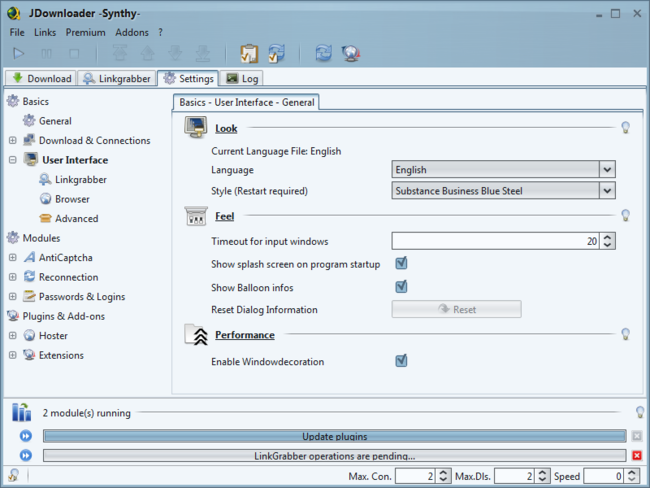The height and width of the screenshot is (488, 650).
Task: Click the Feel section icon
Action: (196, 216)
